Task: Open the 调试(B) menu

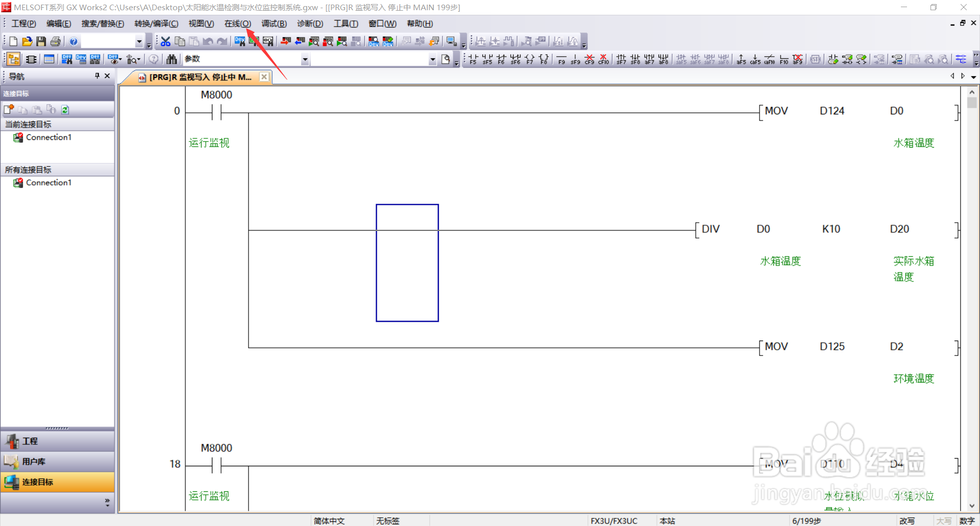Action: tap(274, 23)
